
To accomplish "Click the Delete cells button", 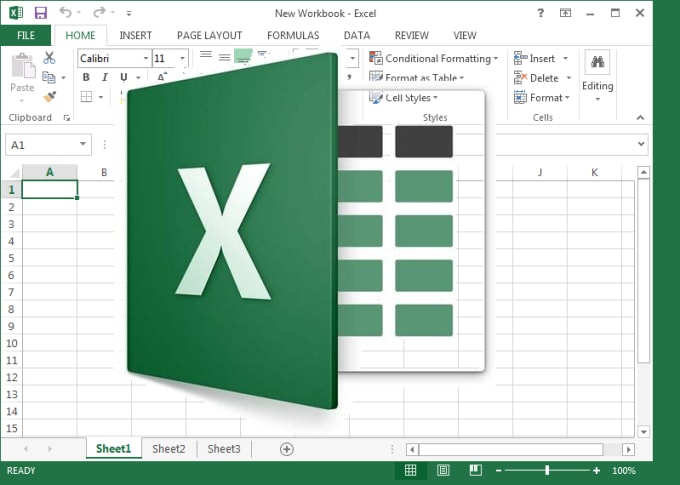I will [x=536, y=78].
